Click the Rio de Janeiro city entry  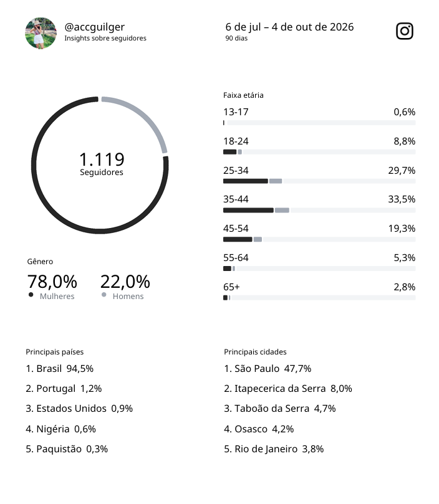coord(274,449)
